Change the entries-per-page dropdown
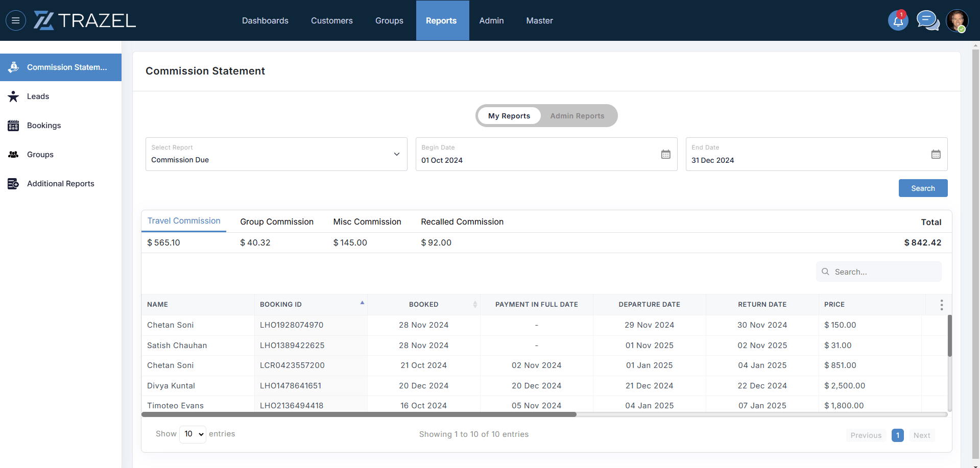Viewport: 980px width, 468px height. pos(193,434)
